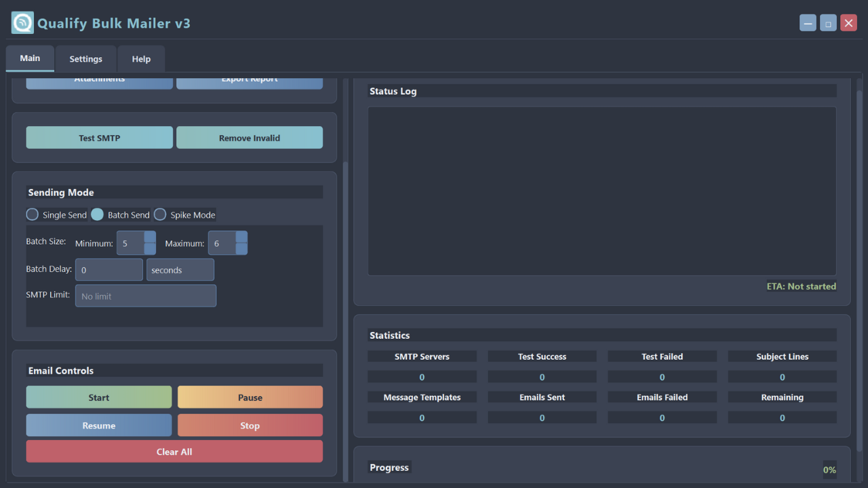Select the Single Send radio button

33,215
